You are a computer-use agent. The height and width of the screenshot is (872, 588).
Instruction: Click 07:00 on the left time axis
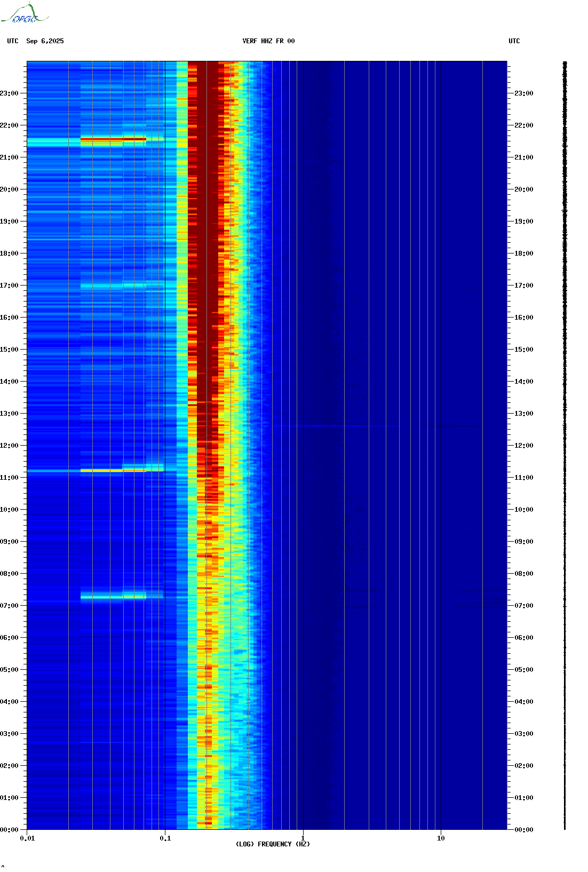9,606
